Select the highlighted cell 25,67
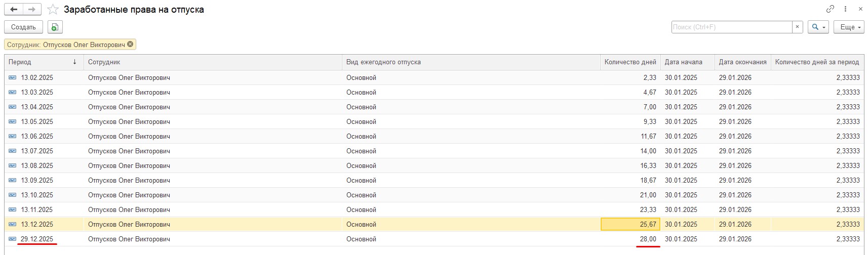 click(630, 224)
